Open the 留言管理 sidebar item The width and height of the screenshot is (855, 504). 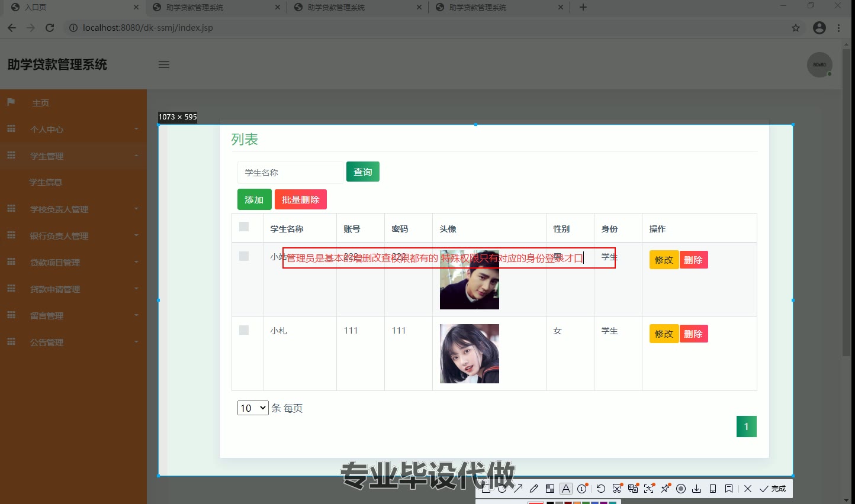click(73, 315)
